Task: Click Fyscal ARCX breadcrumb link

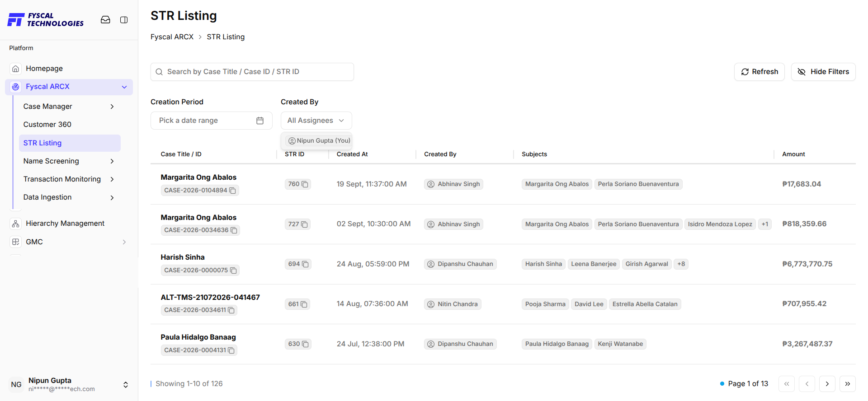Action: (172, 37)
